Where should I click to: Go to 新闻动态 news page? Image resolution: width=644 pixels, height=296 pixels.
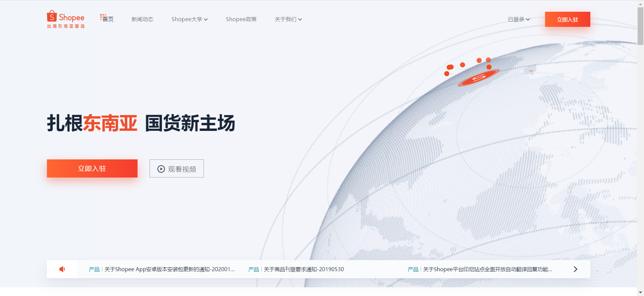point(142,19)
